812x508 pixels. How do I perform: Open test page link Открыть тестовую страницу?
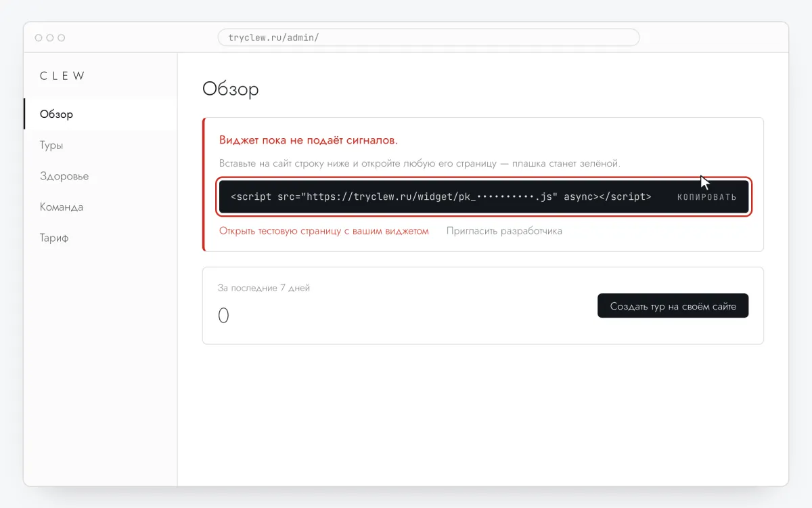[x=324, y=231]
